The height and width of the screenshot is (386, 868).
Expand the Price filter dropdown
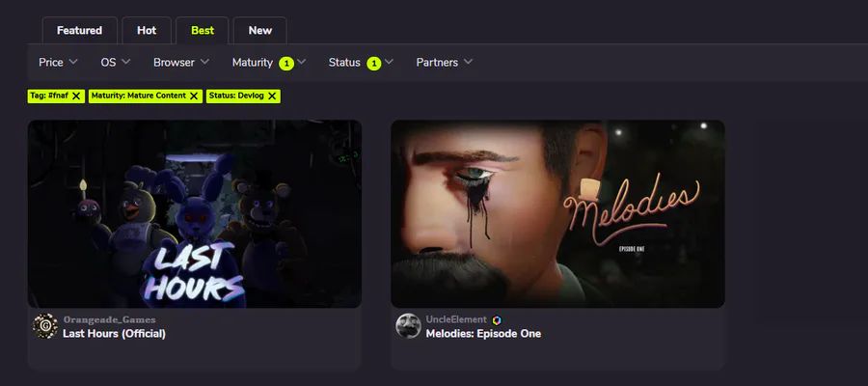coord(58,63)
